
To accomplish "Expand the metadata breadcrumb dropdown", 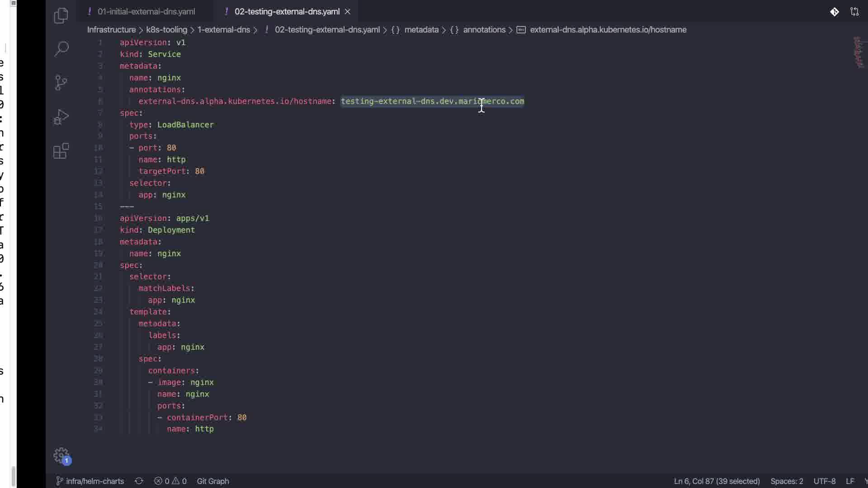I will [421, 30].
